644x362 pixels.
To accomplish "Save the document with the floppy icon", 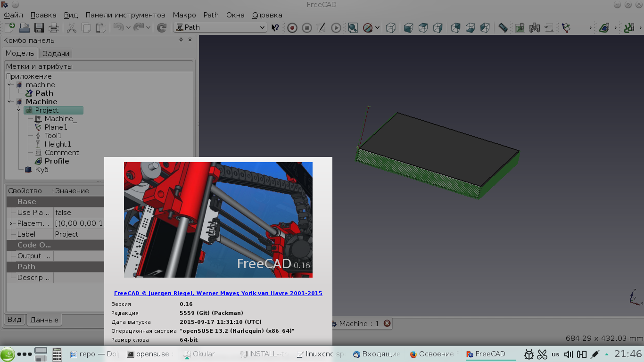I will 39,28.
